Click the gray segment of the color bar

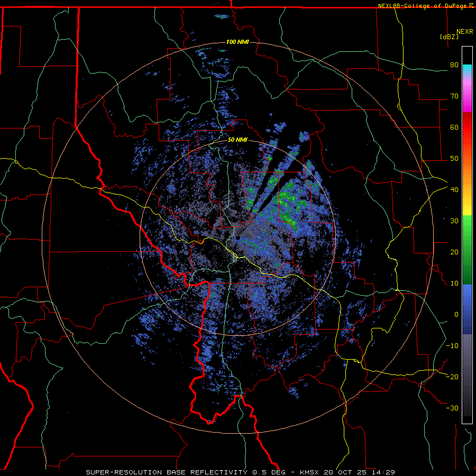(x=467, y=375)
